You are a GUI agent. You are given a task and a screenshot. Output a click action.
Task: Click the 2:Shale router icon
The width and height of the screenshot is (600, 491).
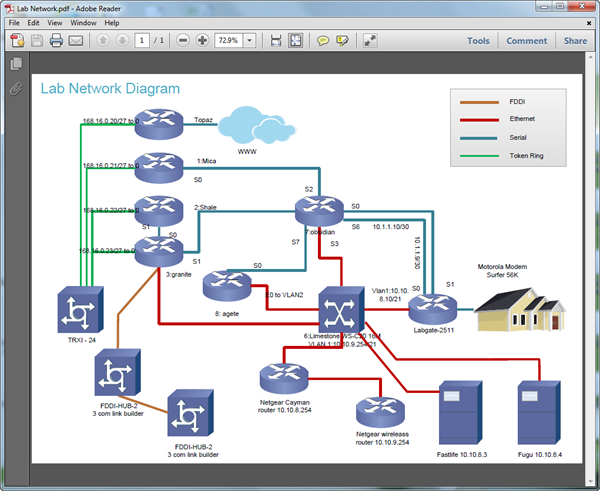click(159, 211)
